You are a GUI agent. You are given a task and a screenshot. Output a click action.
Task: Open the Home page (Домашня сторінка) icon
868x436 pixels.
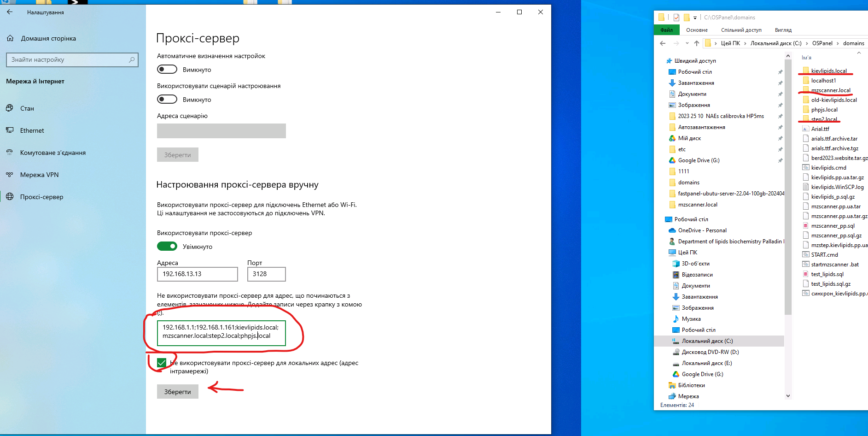point(10,38)
